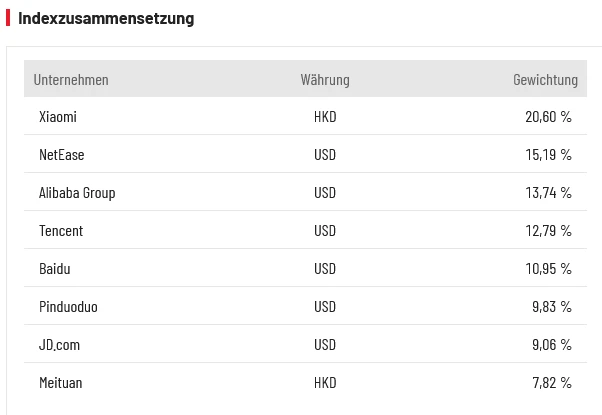Click the HKD currency for Xiaomi

(325, 117)
